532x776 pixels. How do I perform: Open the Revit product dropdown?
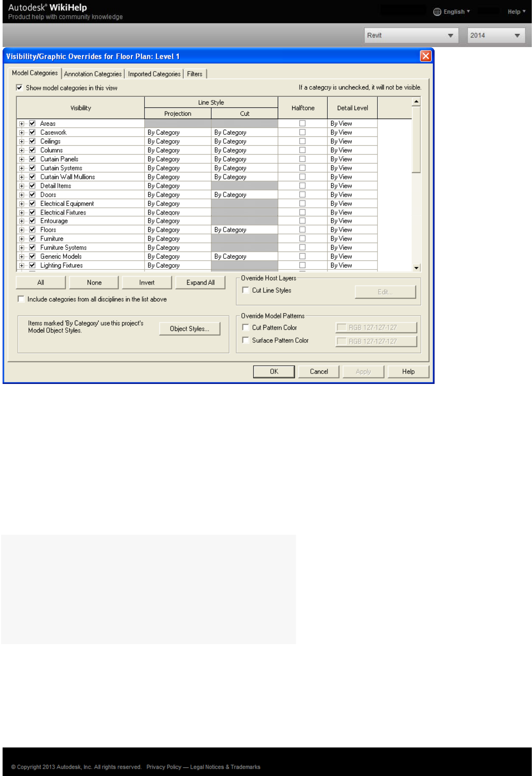pos(411,35)
